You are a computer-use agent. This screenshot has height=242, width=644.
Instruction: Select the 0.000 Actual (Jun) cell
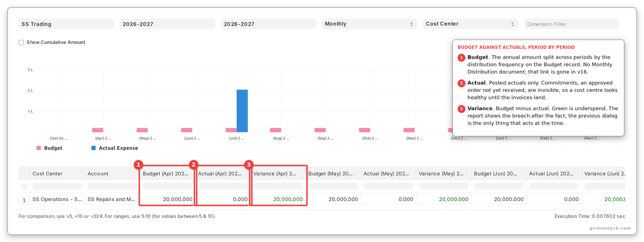point(554,199)
